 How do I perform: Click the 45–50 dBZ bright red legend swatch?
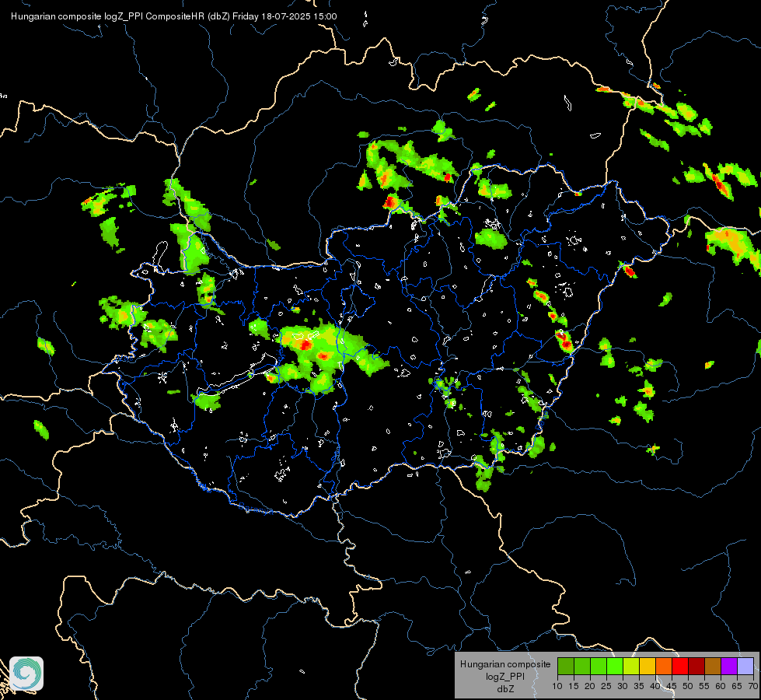(680, 666)
